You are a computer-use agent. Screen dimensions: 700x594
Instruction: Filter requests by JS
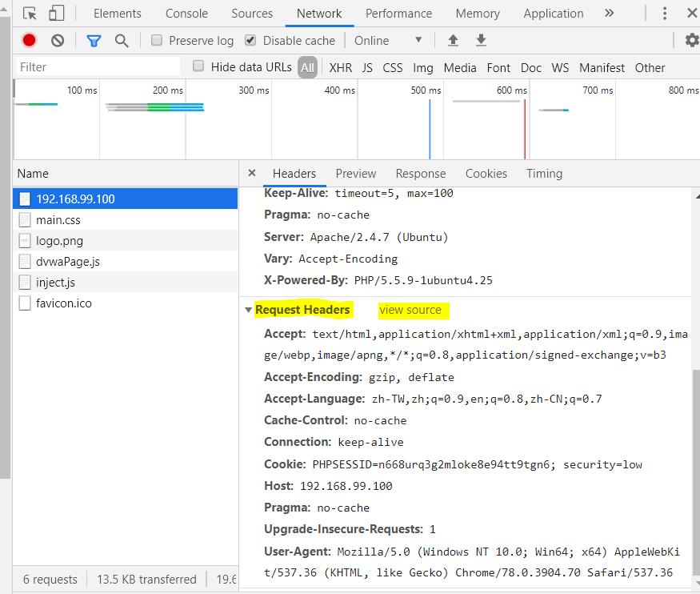click(367, 68)
